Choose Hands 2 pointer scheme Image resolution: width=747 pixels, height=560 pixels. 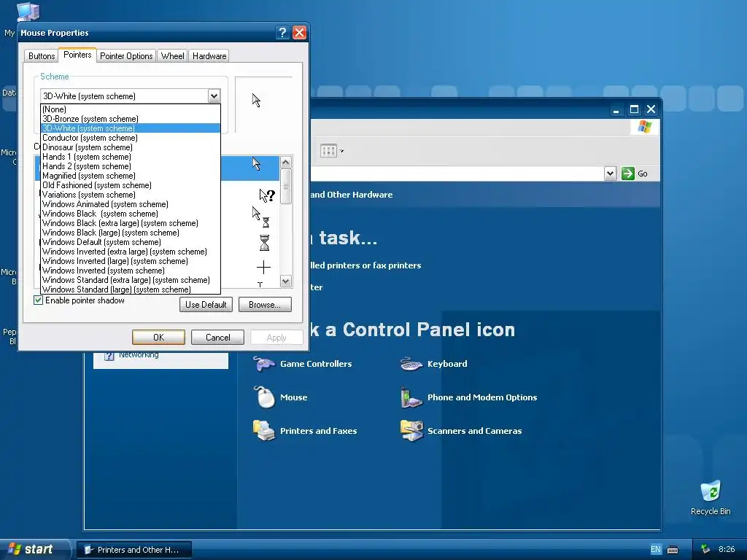(131, 166)
